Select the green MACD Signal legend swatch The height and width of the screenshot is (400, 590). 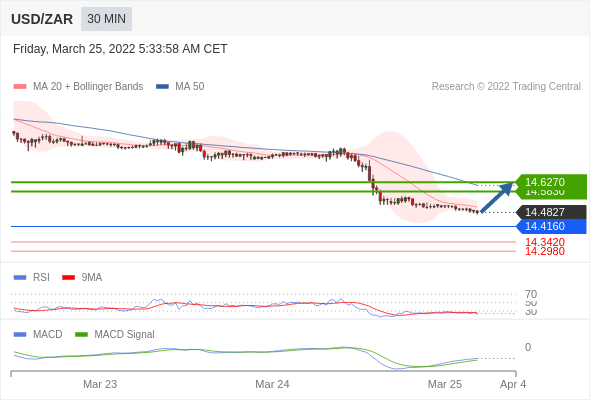(81, 334)
